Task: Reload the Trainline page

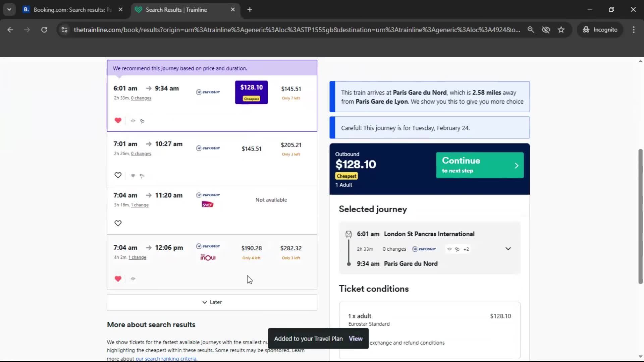Action: [x=44, y=29]
